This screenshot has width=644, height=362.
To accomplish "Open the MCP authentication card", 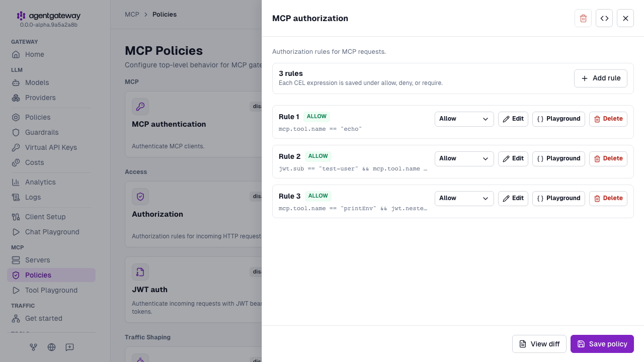I will pos(194,124).
